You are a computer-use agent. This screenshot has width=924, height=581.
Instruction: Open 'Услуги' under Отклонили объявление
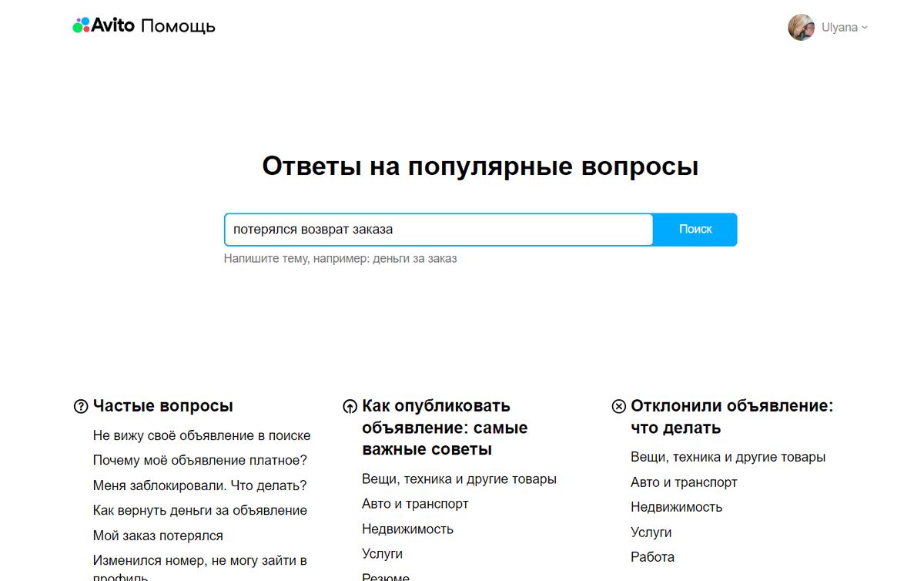pyautogui.click(x=651, y=532)
